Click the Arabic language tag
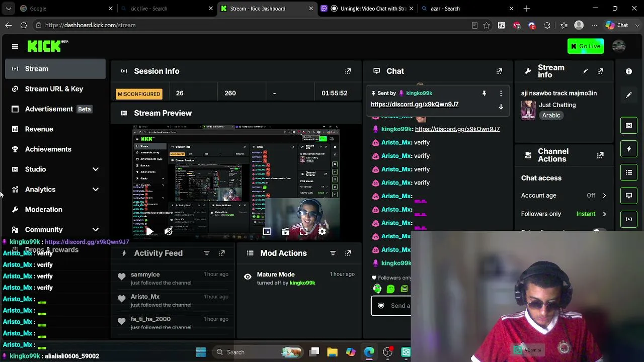 551,115
